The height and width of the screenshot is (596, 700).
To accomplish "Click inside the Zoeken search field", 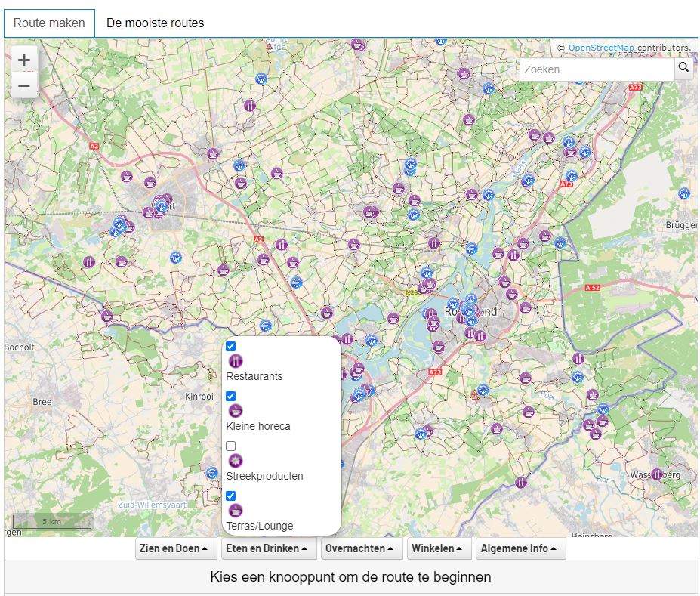I will click(597, 69).
